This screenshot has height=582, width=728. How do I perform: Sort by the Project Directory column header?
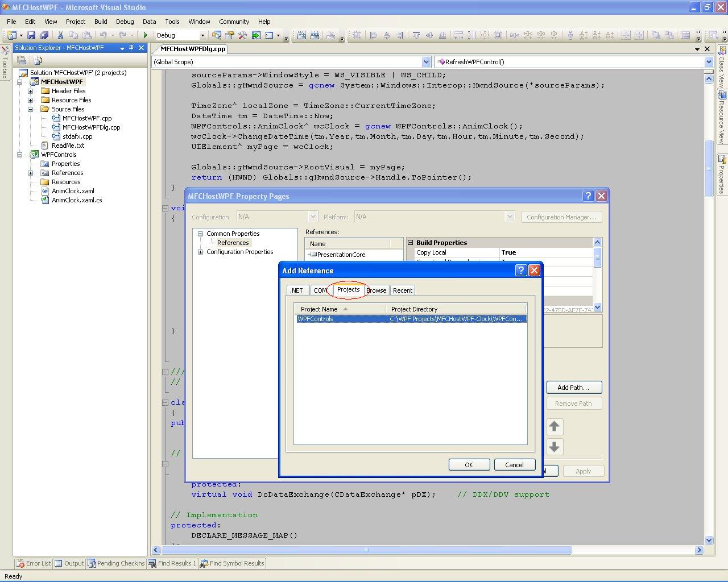tap(456, 309)
